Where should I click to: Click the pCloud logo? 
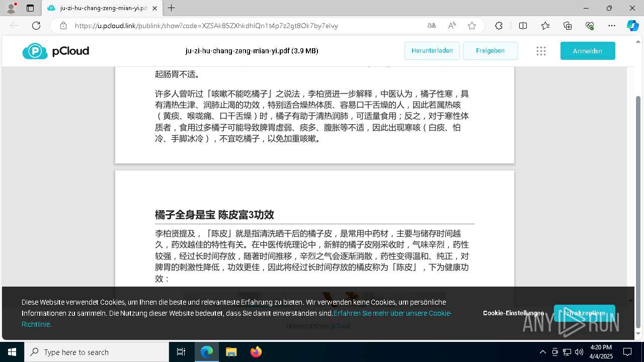coord(56,51)
